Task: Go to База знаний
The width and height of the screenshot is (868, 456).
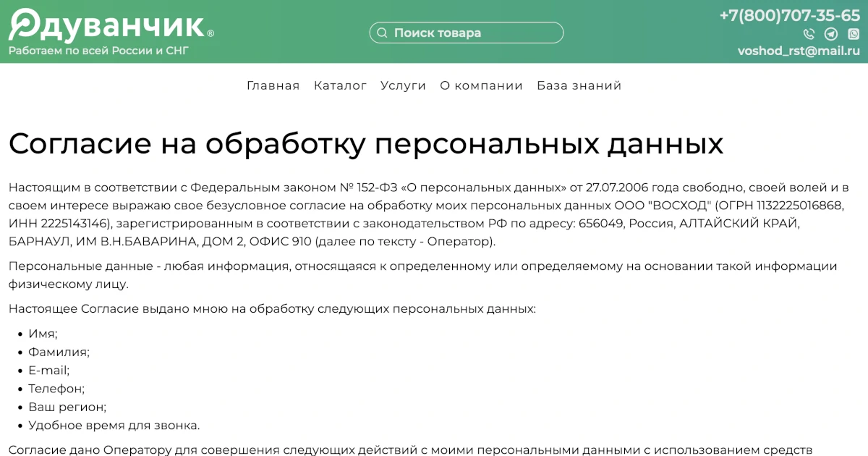Action: 579,85
